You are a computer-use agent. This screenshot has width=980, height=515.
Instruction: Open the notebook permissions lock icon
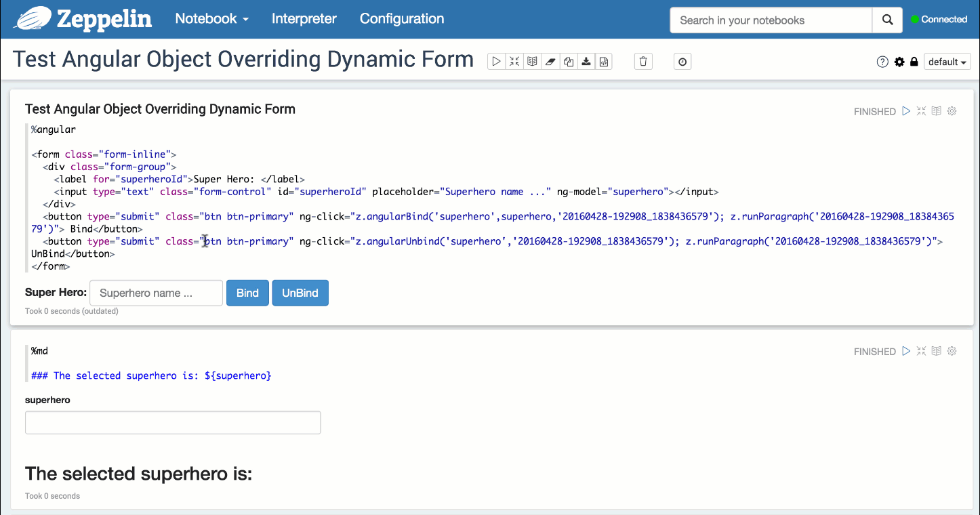point(914,62)
